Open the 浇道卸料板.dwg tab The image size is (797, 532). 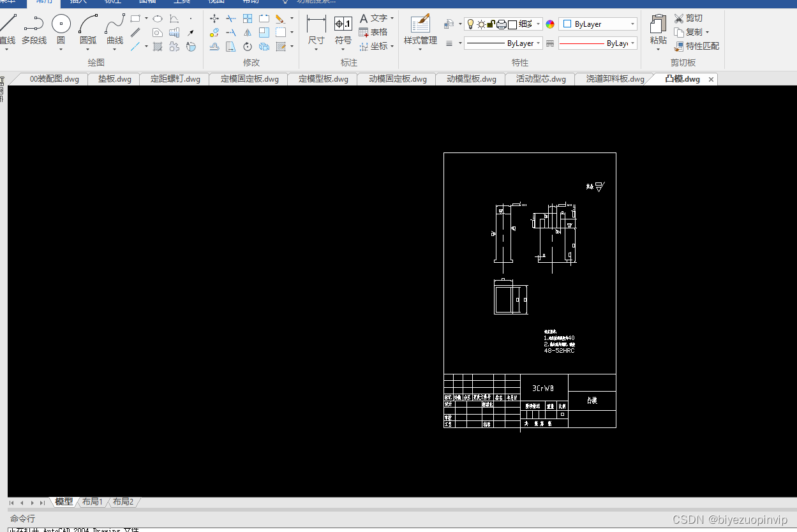(615, 79)
